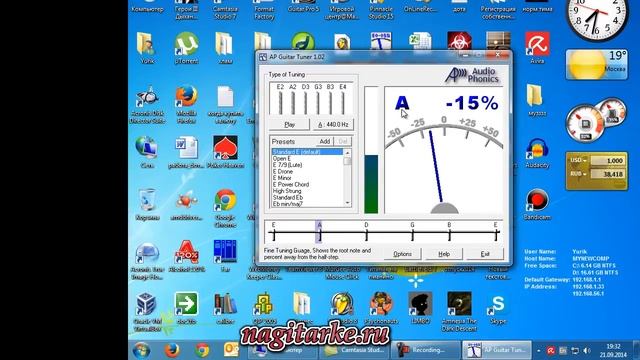Image resolution: width=640 pixels, height=360 pixels.
Task: Switch to AP Guitar Tuner taskbar item
Action: [x=497, y=350]
